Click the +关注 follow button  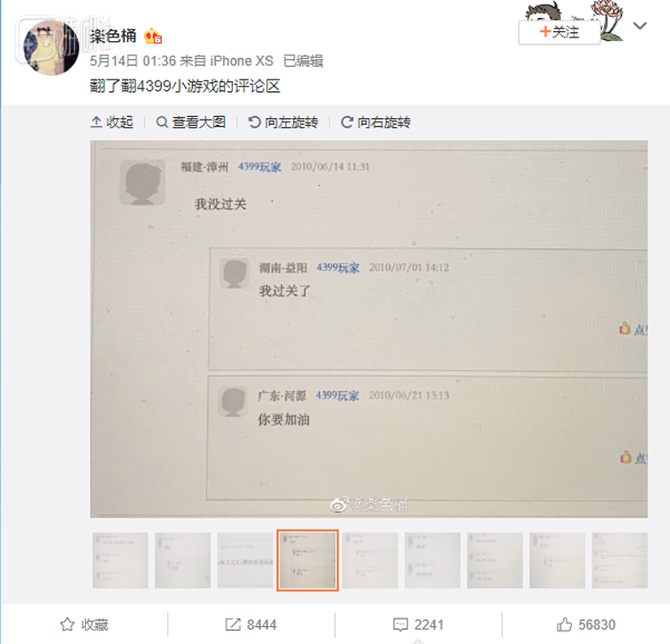[x=559, y=32]
